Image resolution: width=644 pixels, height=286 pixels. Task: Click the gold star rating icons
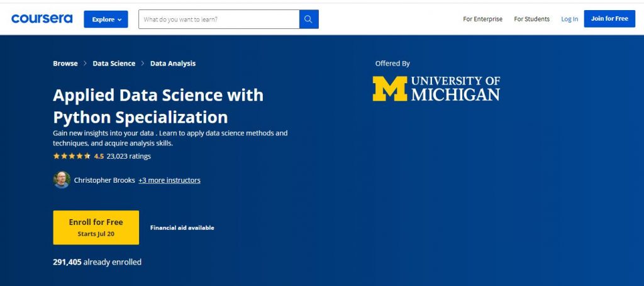pos(72,156)
